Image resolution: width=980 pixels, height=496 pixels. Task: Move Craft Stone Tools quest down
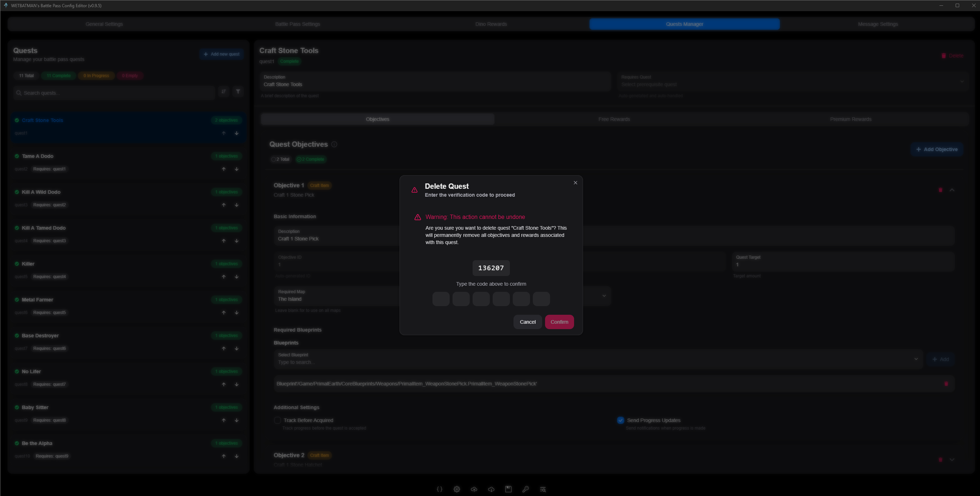point(237,133)
